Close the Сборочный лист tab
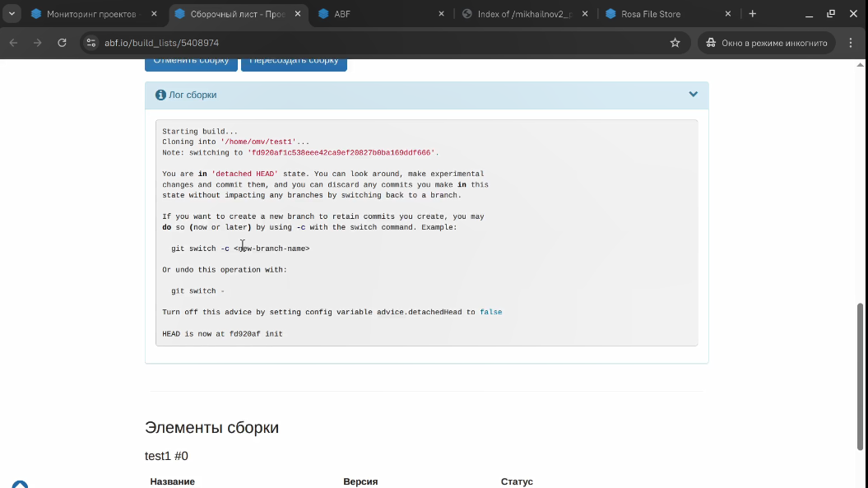The height and width of the screenshot is (488, 868). pos(298,14)
